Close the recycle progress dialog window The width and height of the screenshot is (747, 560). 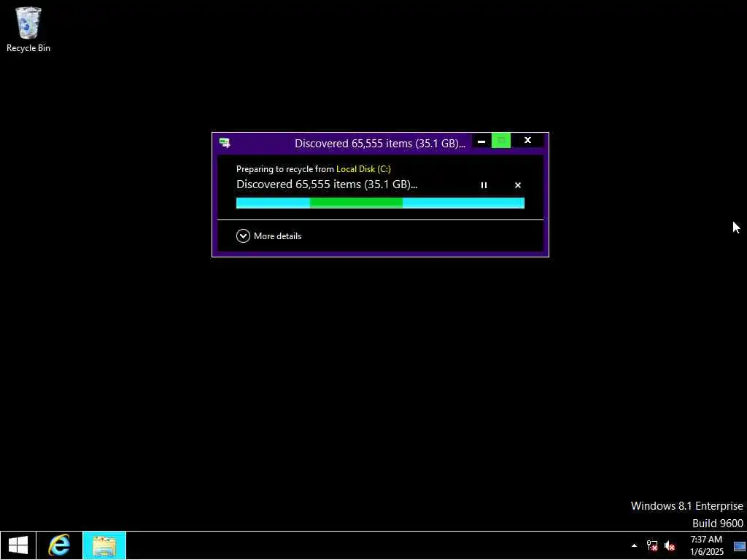click(527, 141)
